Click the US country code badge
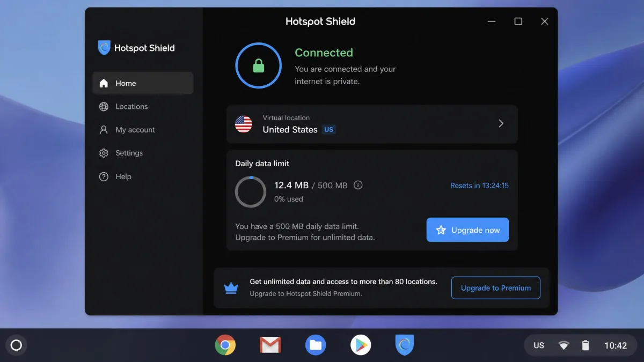The height and width of the screenshot is (362, 644). (328, 129)
